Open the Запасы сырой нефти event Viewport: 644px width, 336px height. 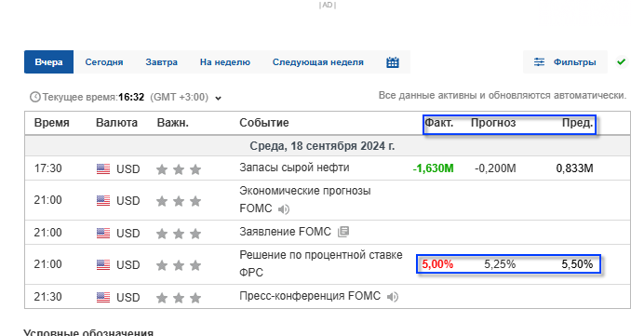[x=294, y=168]
